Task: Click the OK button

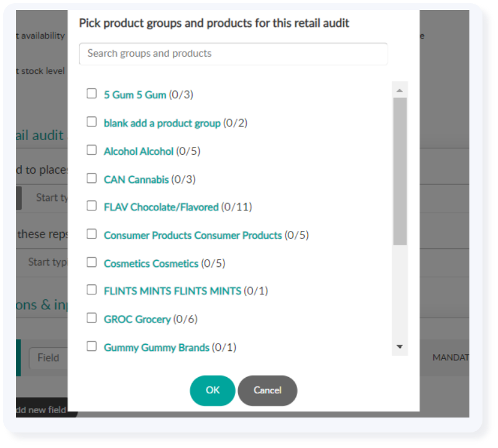Action: 213,391
